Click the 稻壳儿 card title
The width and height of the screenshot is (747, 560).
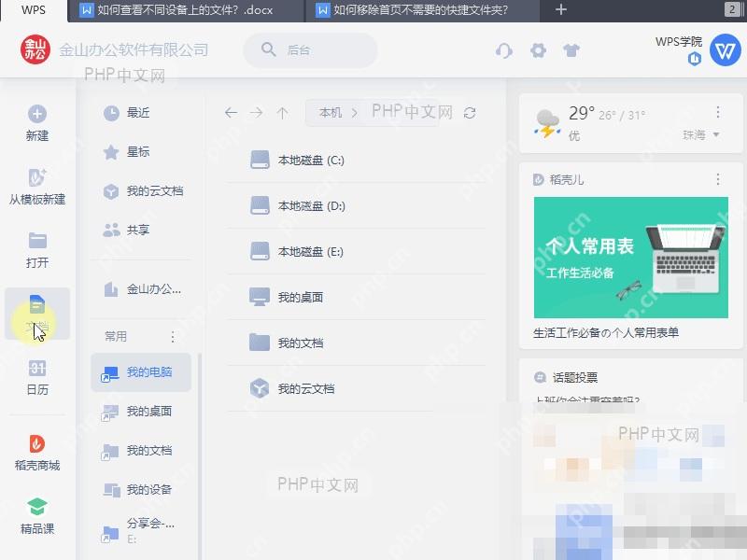pos(567,179)
